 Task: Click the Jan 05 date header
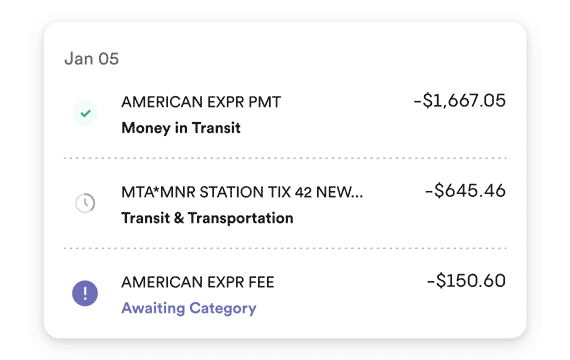[92, 59]
